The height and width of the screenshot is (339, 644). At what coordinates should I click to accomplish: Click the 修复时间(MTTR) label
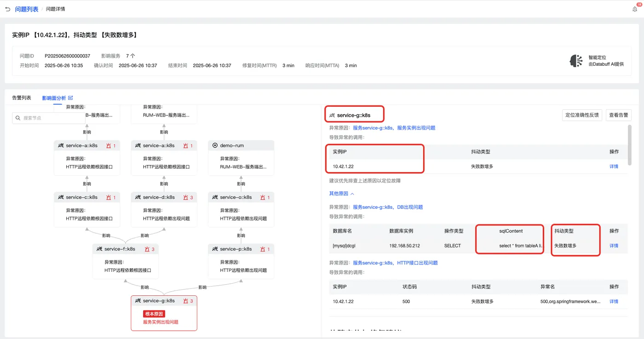(259, 65)
